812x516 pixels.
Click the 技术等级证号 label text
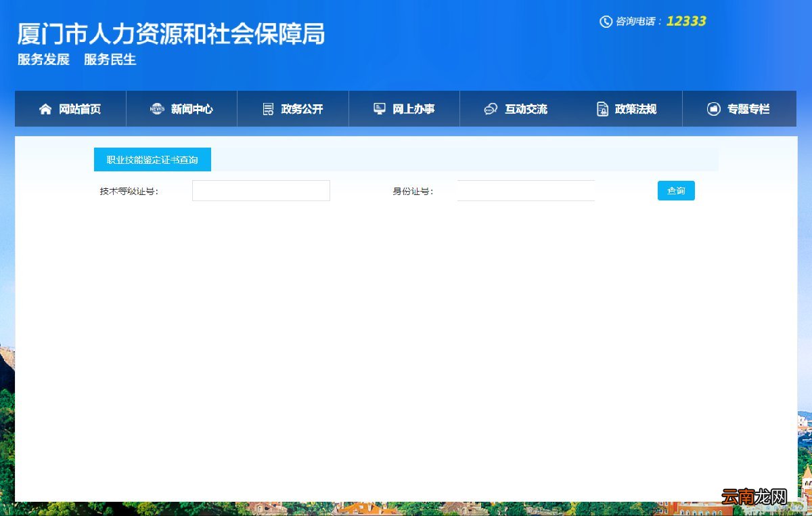(129, 192)
